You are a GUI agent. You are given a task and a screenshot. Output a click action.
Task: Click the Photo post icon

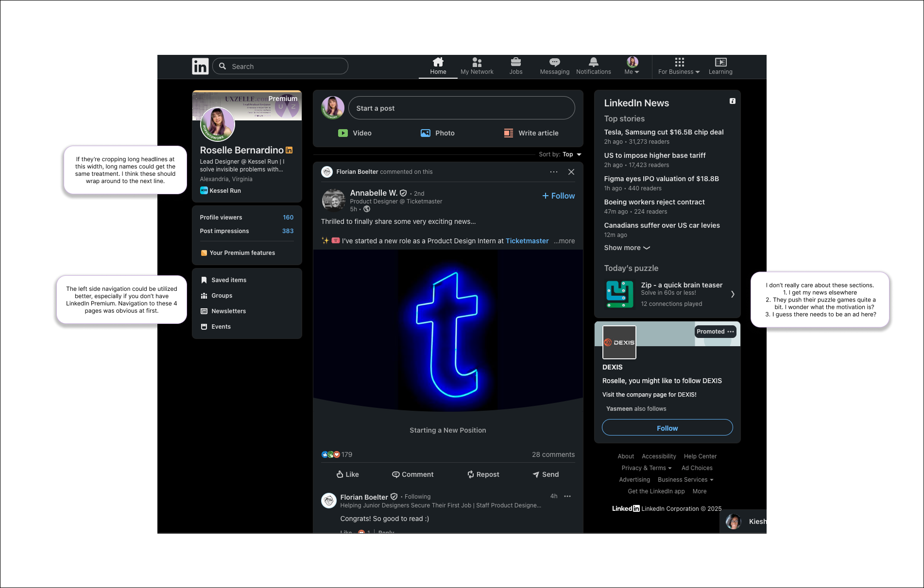click(x=425, y=133)
